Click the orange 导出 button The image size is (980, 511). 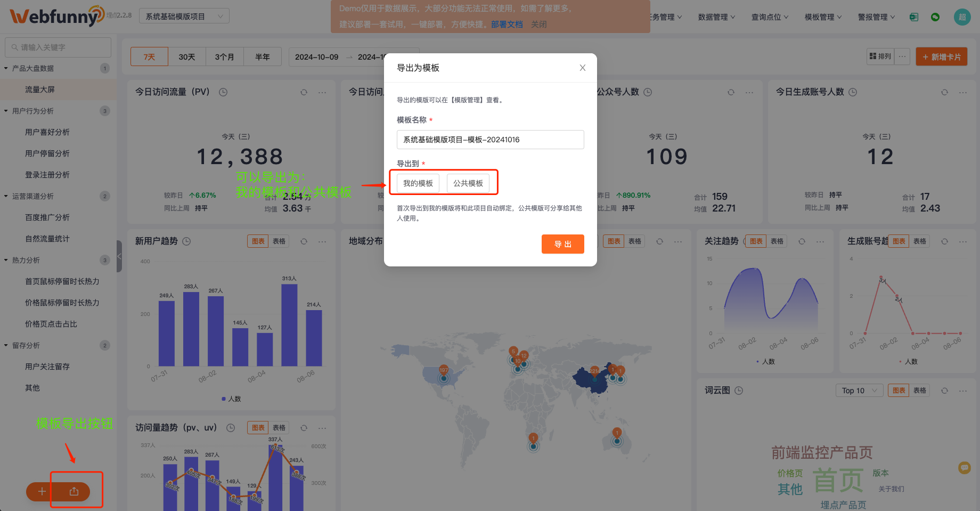tap(563, 244)
